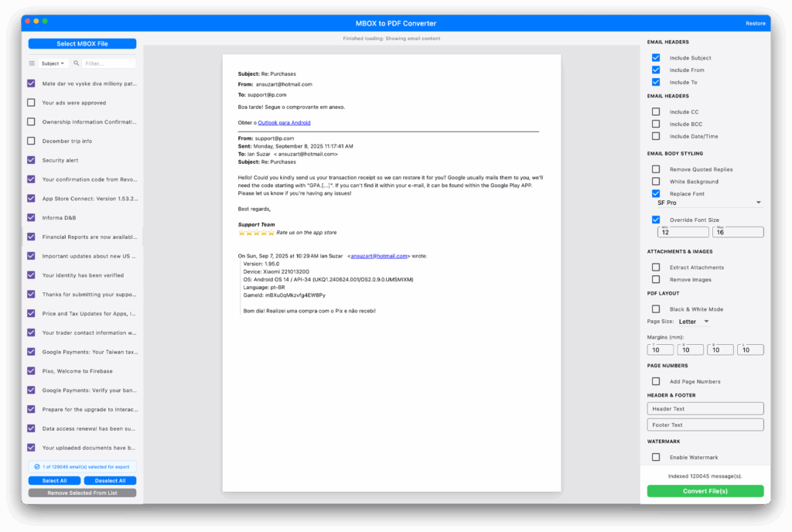Image resolution: width=792 pixels, height=532 pixels.
Task: Open the Subject sort dropdown
Action: [x=53, y=63]
